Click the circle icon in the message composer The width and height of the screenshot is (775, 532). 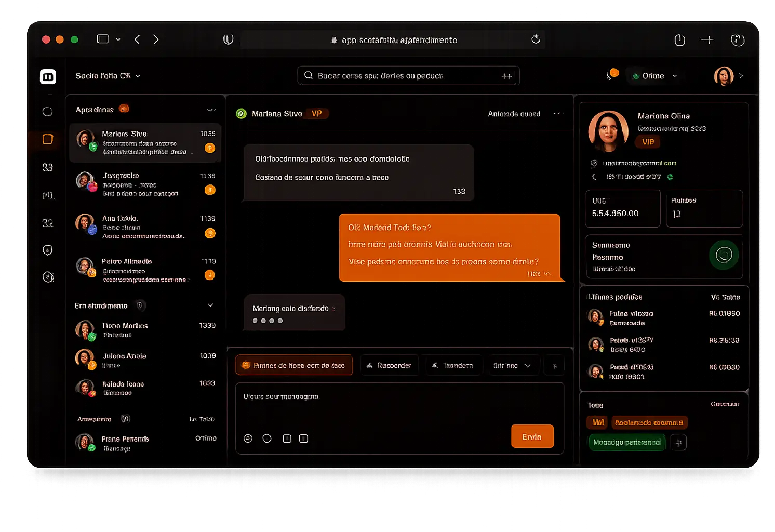coord(267,438)
